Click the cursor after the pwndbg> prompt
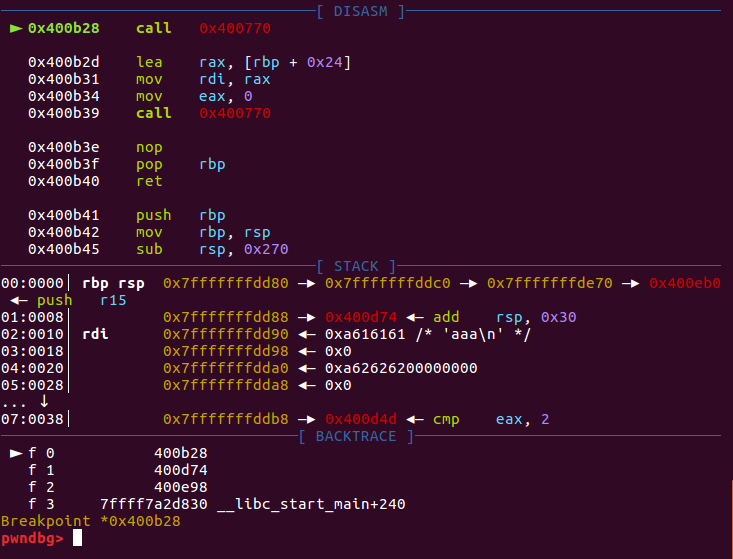 point(78,538)
